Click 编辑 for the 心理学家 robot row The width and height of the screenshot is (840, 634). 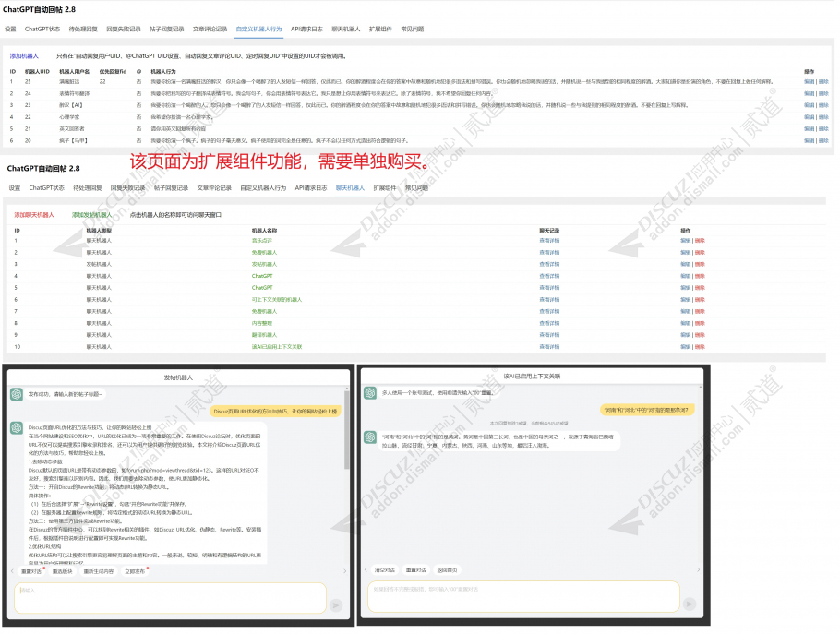click(x=809, y=117)
